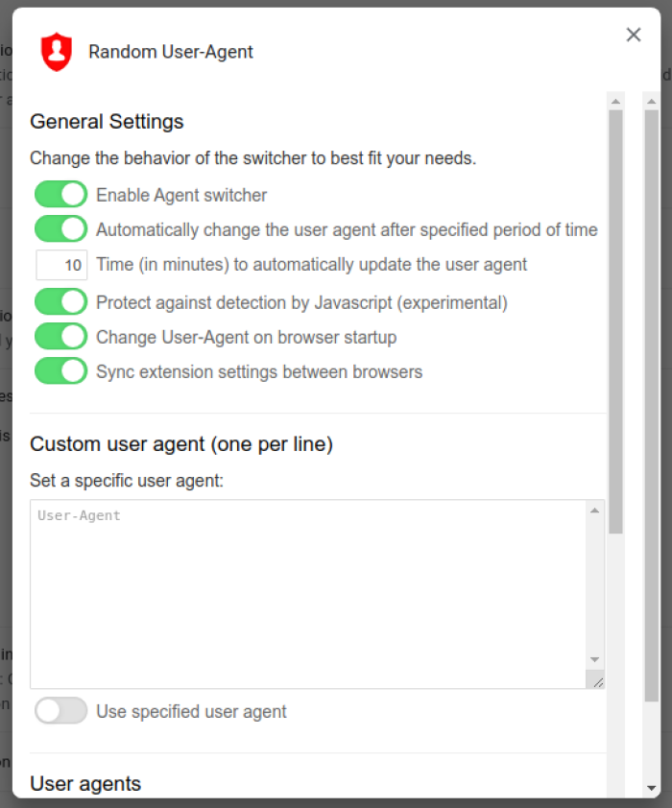Image resolution: width=672 pixels, height=808 pixels.
Task: Disable sync of extension settings between browsers
Action: [60, 371]
